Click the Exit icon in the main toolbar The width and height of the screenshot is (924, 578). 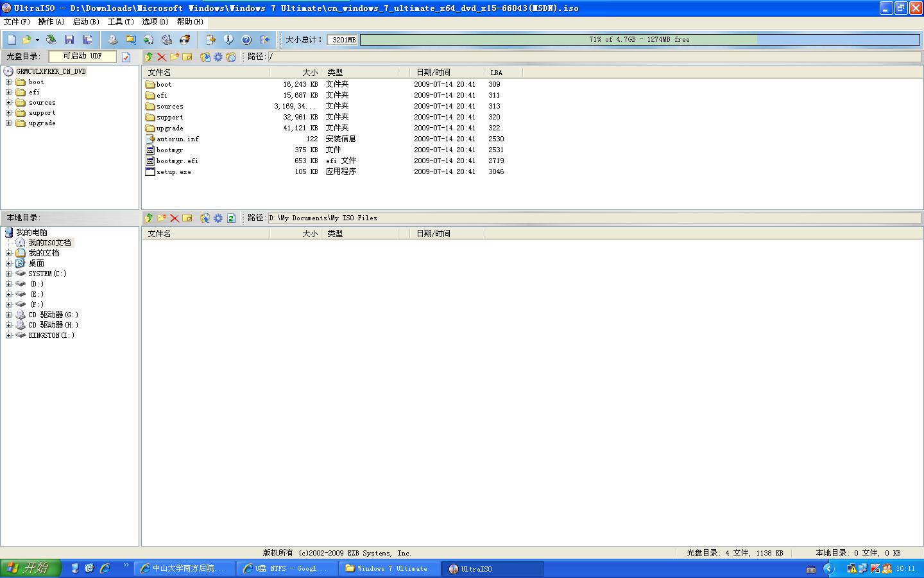(x=264, y=40)
